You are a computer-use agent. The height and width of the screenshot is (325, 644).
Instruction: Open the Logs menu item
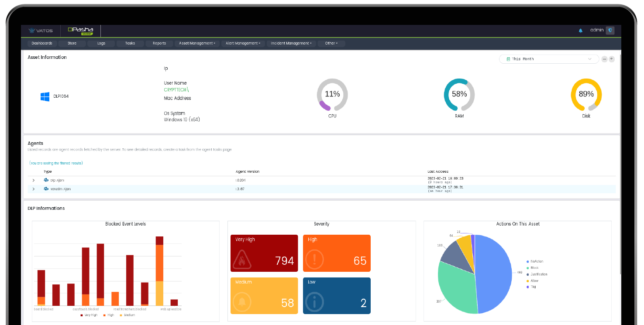pyautogui.click(x=101, y=43)
